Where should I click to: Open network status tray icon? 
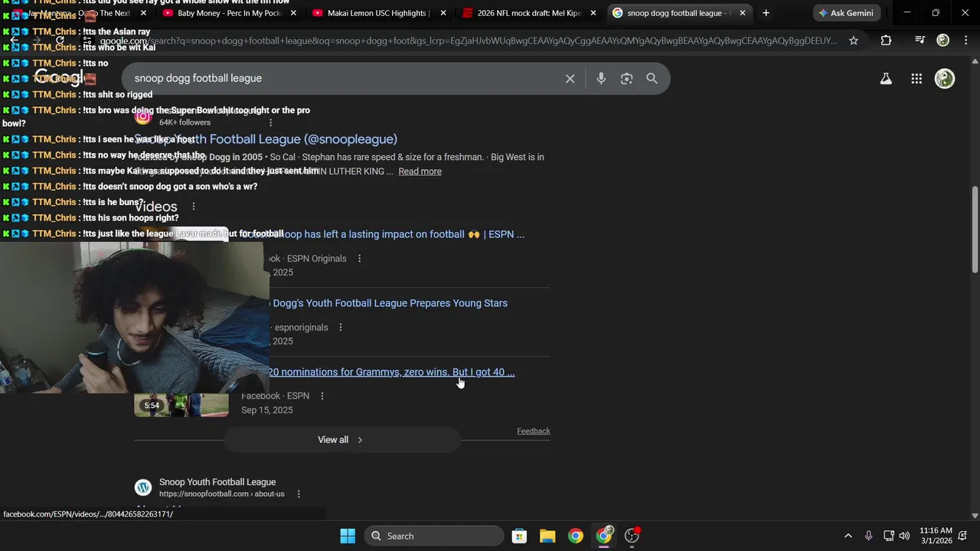(889, 536)
